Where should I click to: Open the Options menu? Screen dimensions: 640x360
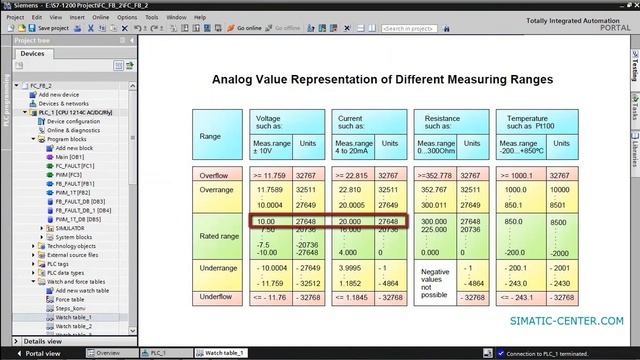point(127,17)
